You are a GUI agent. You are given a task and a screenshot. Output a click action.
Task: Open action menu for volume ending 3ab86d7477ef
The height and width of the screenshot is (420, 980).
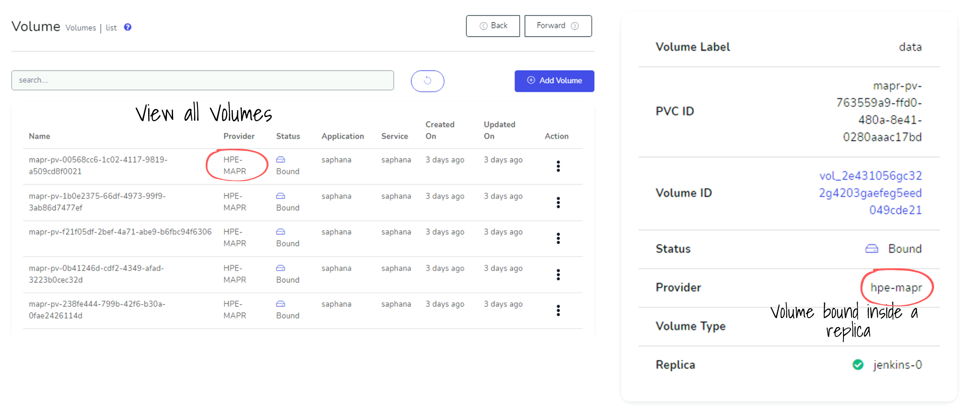pyautogui.click(x=558, y=202)
